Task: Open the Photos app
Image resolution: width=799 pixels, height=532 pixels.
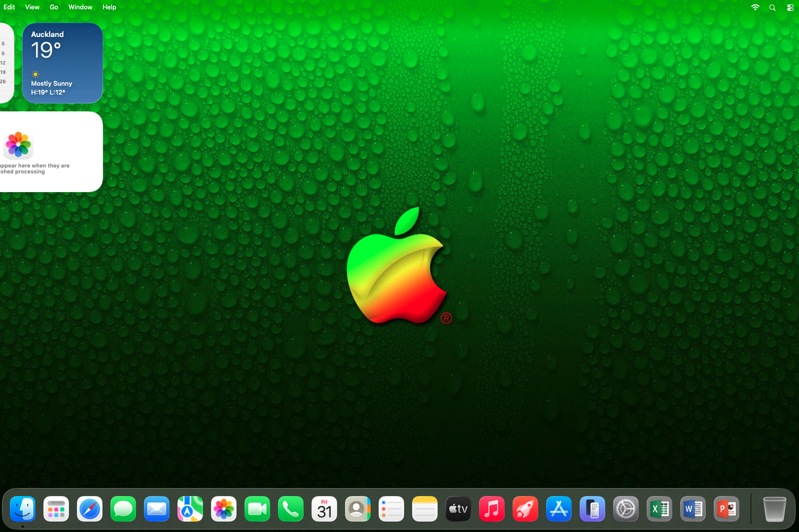Action: click(223, 508)
